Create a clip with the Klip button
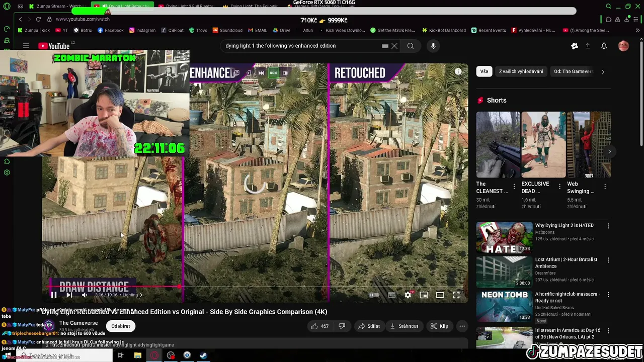Viewport: 644px width, 362px height. tap(439, 326)
